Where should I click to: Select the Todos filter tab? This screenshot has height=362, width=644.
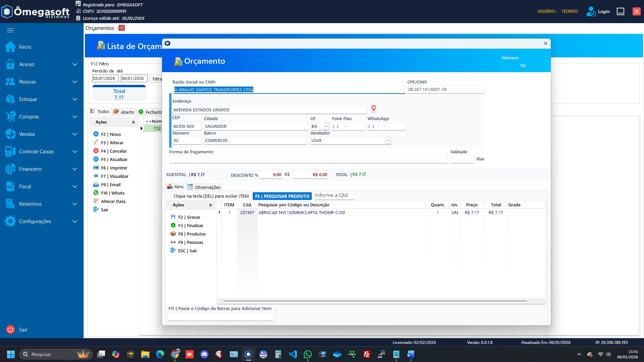coord(100,112)
